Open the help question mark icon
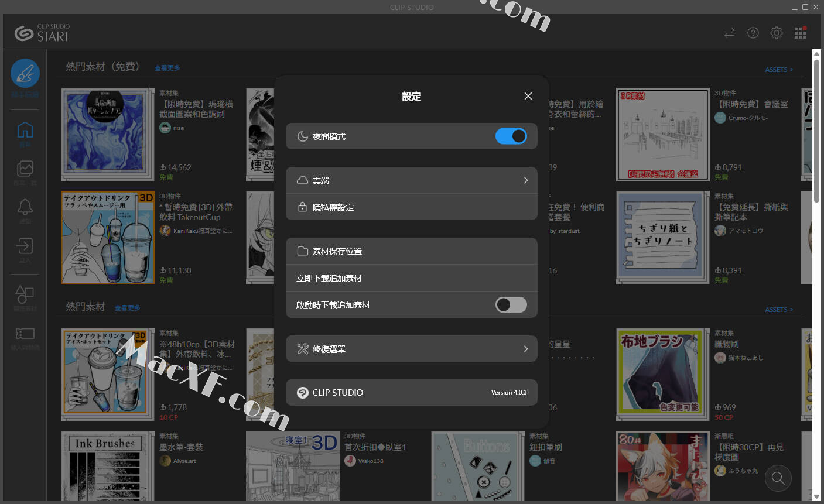The image size is (824, 504). (x=753, y=33)
